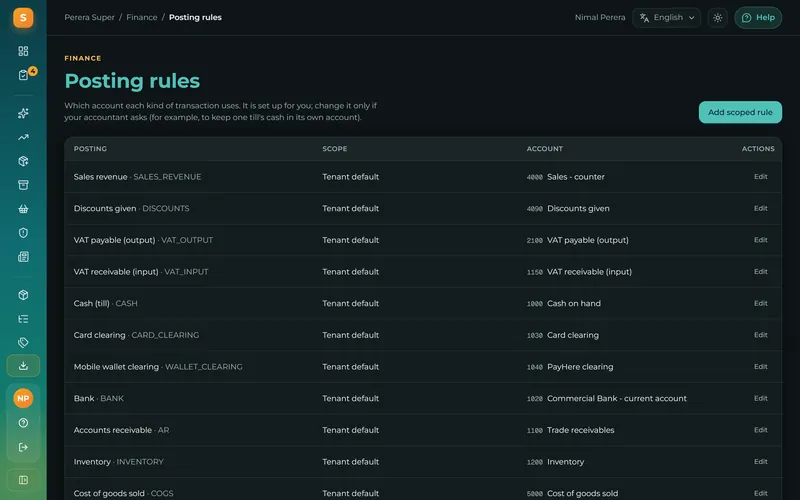Open the shield alert icon in sidebar
The width and height of the screenshot is (800, 500).
(23, 233)
